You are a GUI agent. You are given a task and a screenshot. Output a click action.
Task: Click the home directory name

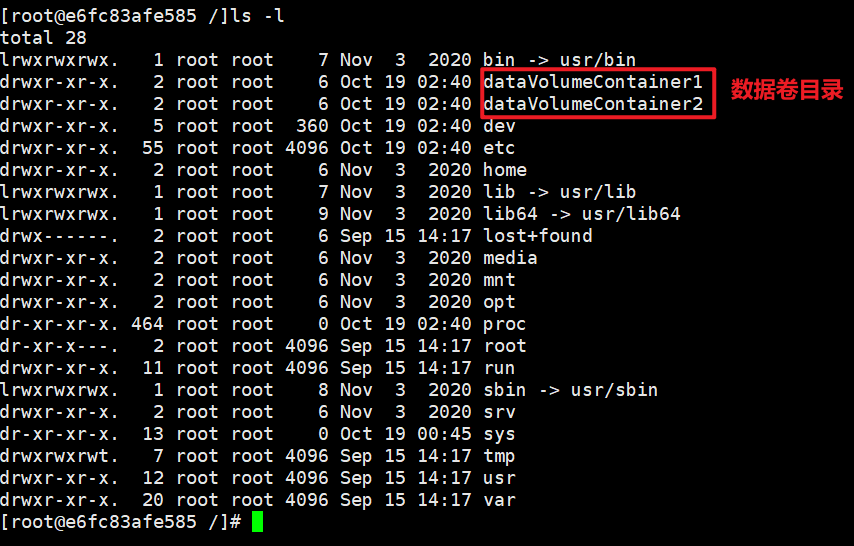[504, 169]
